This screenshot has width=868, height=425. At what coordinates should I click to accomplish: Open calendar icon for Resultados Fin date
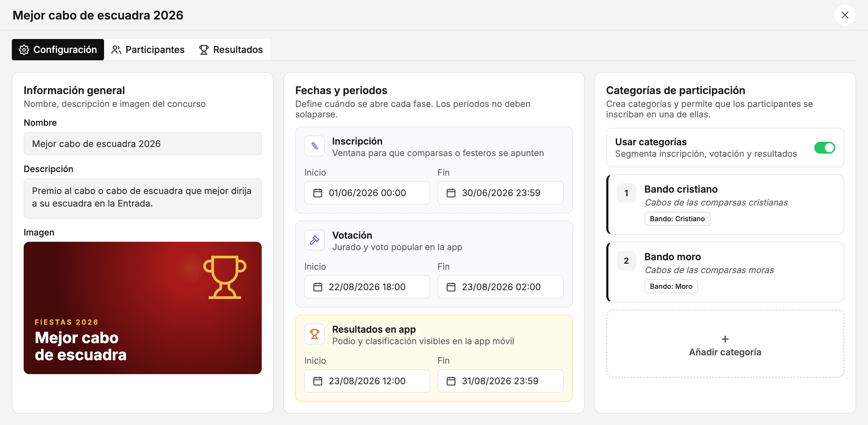coord(451,381)
